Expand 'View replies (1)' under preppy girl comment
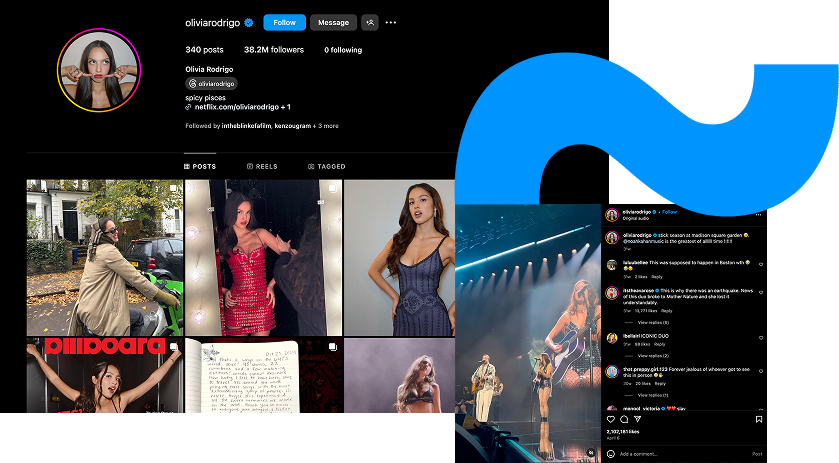Viewport: 839px width, 463px height. (653, 395)
